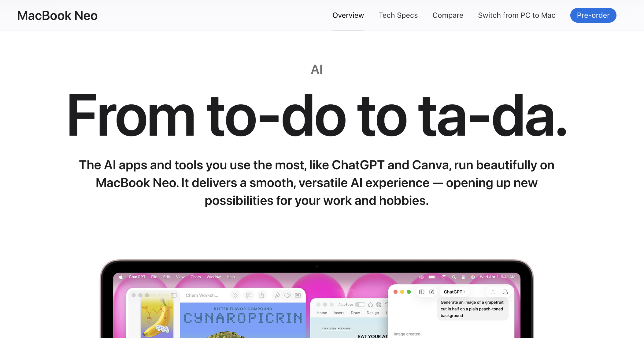
Task: Click the MacBook Neo page title
Action: (x=57, y=16)
